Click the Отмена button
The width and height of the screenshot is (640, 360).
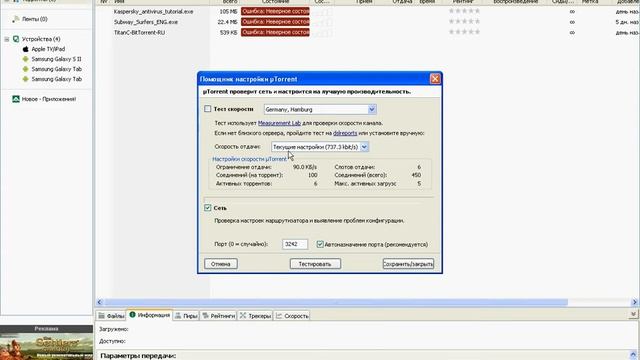click(221, 264)
